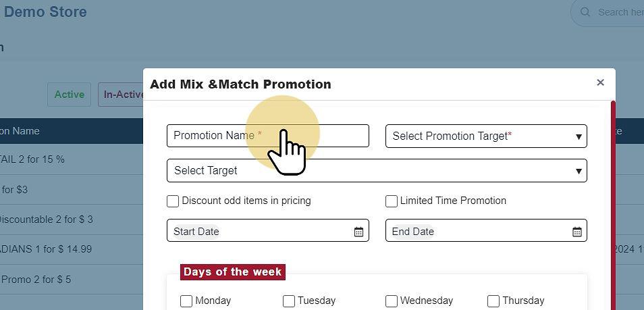644x310 pixels.
Task: Click the search magnifier icon
Action: [x=585, y=12]
